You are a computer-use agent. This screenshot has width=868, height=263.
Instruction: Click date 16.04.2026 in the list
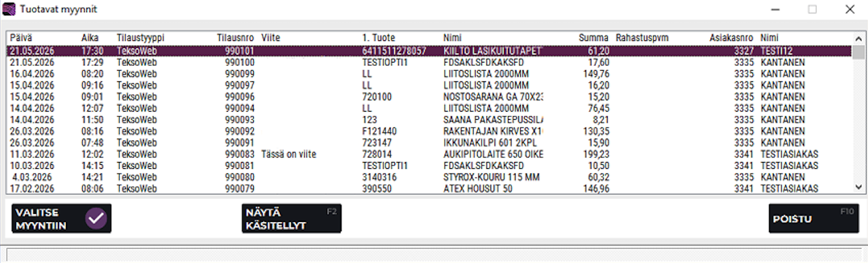click(x=32, y=73)
